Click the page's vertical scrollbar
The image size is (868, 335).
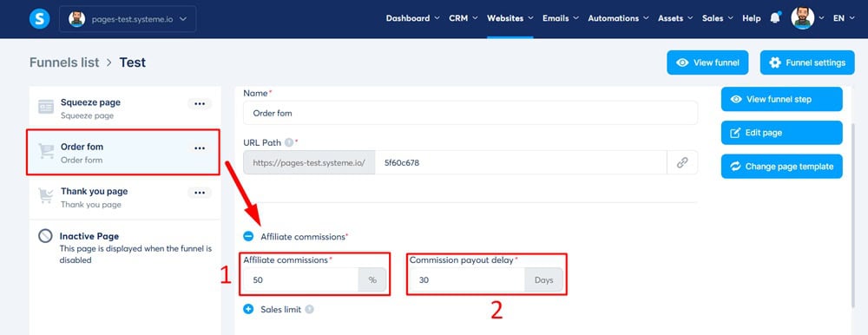[854, 216]
